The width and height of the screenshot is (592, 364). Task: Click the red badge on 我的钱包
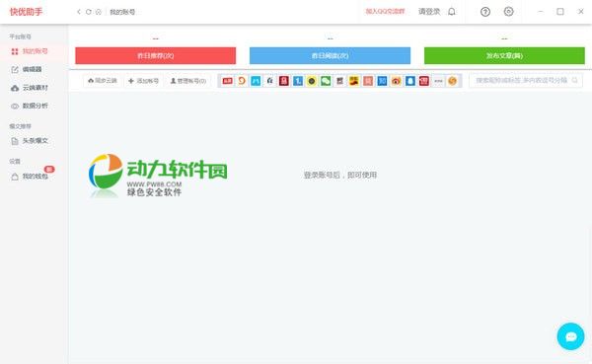click(x=49, y=169)
